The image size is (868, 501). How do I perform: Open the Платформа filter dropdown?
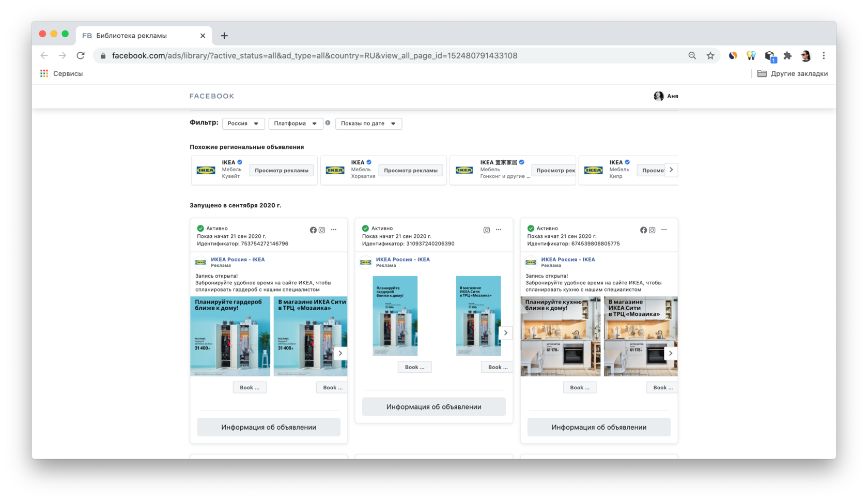[296, 124]
